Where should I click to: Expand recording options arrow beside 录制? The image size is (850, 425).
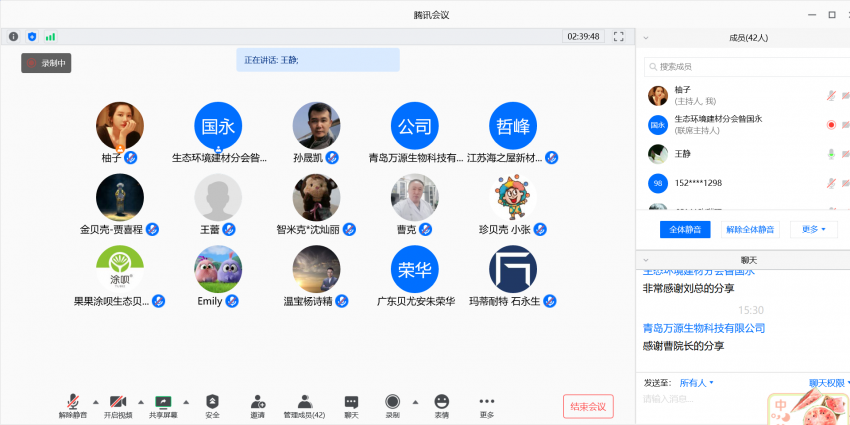(415, 402)
